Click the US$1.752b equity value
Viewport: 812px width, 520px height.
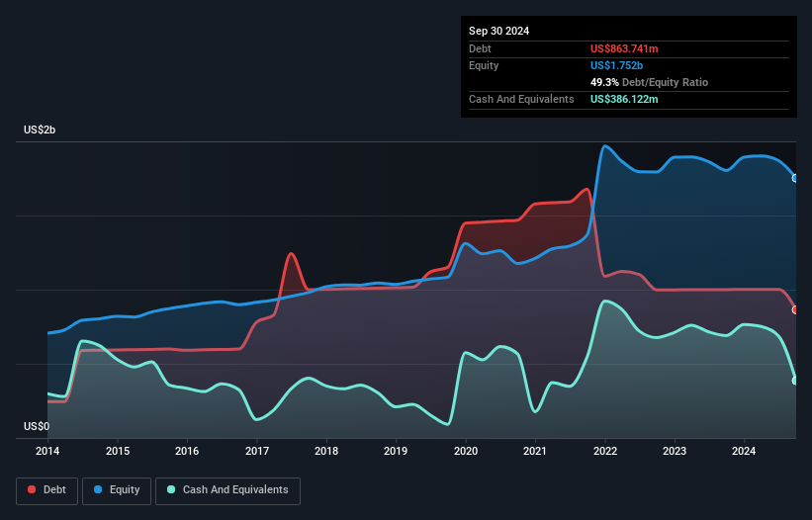coord(616,65)
